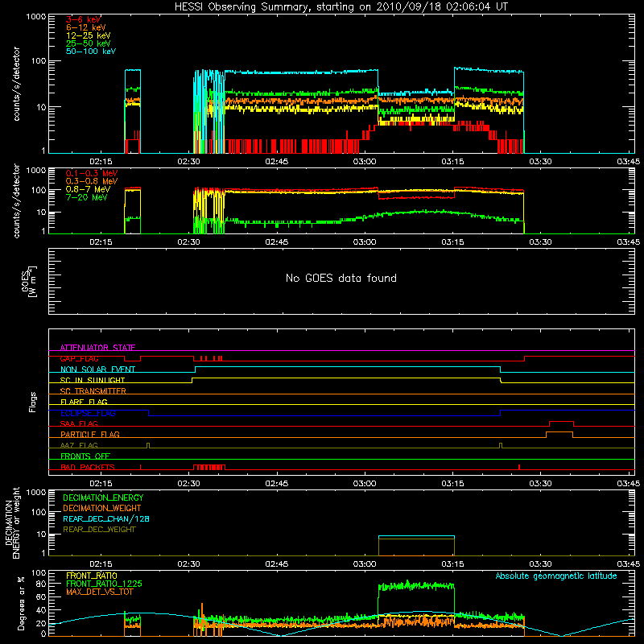Select the ATTENUATOR_STATE flag label
The image size is (644, 644).
click(x=97, y=348)
